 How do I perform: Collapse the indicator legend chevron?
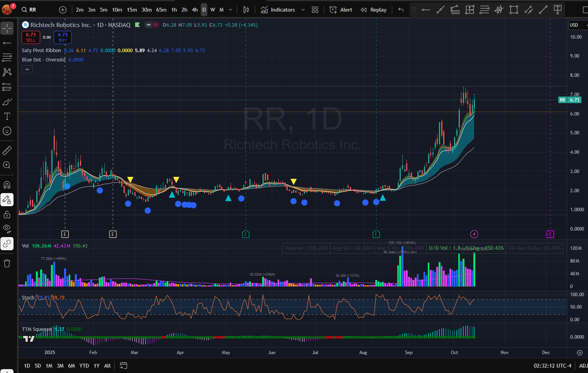(27, 70)
